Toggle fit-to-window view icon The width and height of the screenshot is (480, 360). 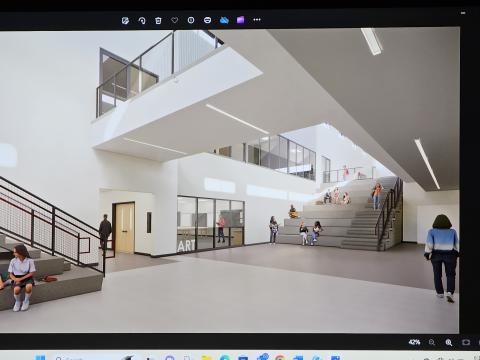click(x=466, y=342)
